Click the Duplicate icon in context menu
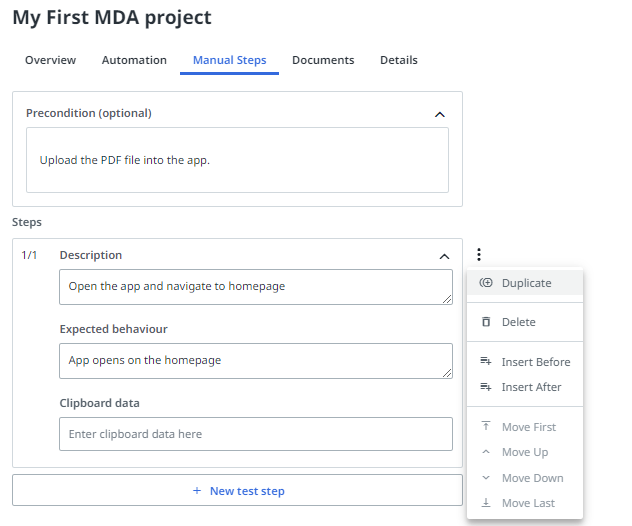 tap(486, 283)
